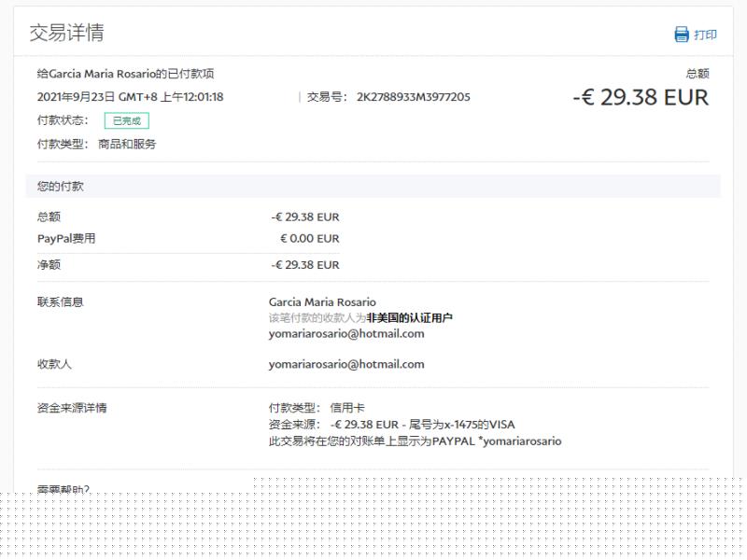The width and height of the screenshot is (747, 560).
Task: Click the email under contact info name
Action: click(345, 333)
